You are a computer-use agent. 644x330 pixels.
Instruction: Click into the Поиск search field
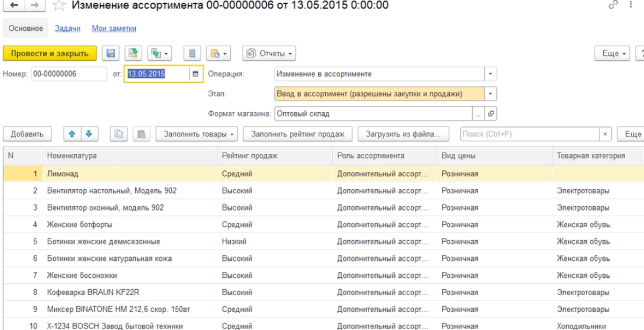click(530, 134)
